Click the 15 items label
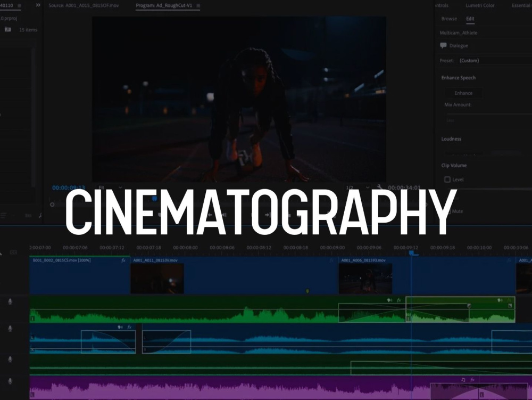 click(x=28, y=30)
